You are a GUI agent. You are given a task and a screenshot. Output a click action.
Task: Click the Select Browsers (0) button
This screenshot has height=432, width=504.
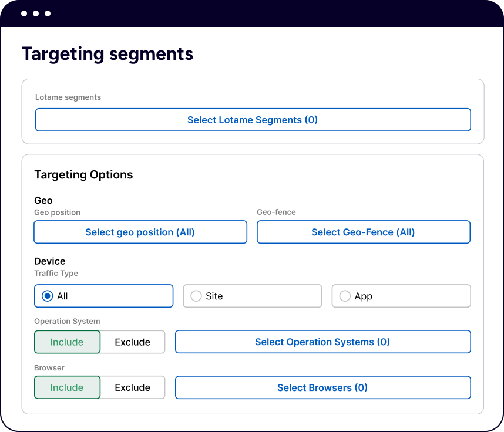(x=322, y=387)
